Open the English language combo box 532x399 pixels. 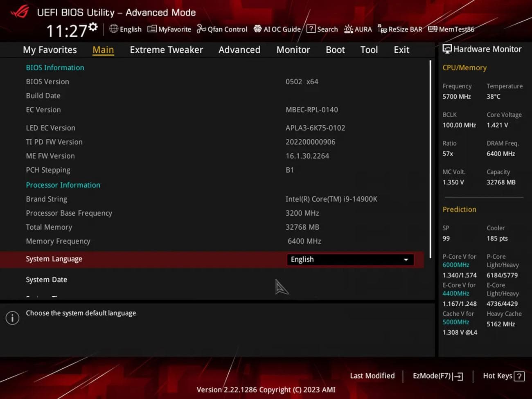pyautogui.click(x=350, y=260)
